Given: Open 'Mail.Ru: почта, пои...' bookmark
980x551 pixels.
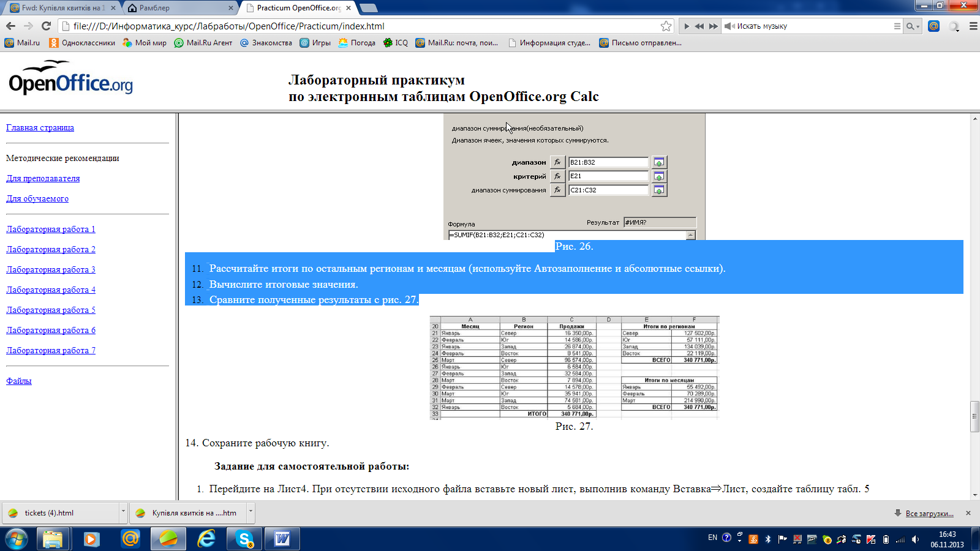Looking at the screenshot, I should (456, 43).
